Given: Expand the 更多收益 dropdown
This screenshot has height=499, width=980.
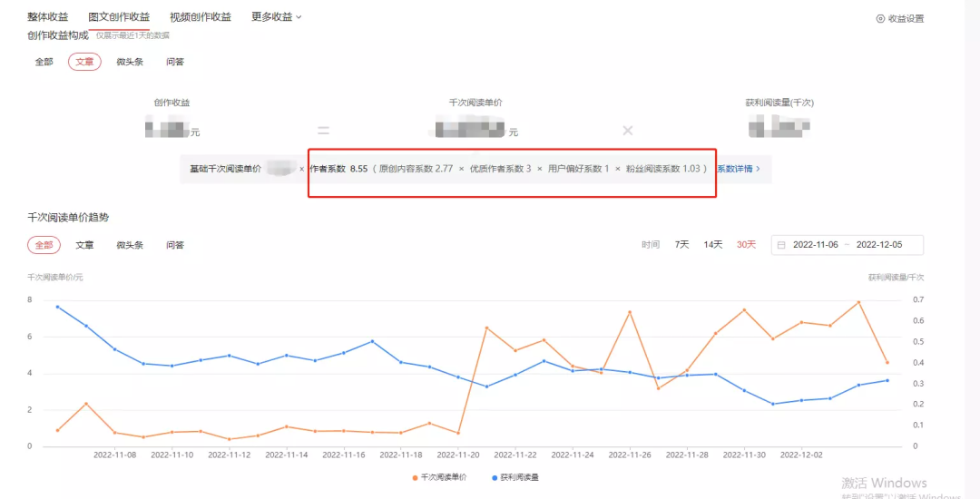Looking at the screenshot, I should tap(276, 17).
